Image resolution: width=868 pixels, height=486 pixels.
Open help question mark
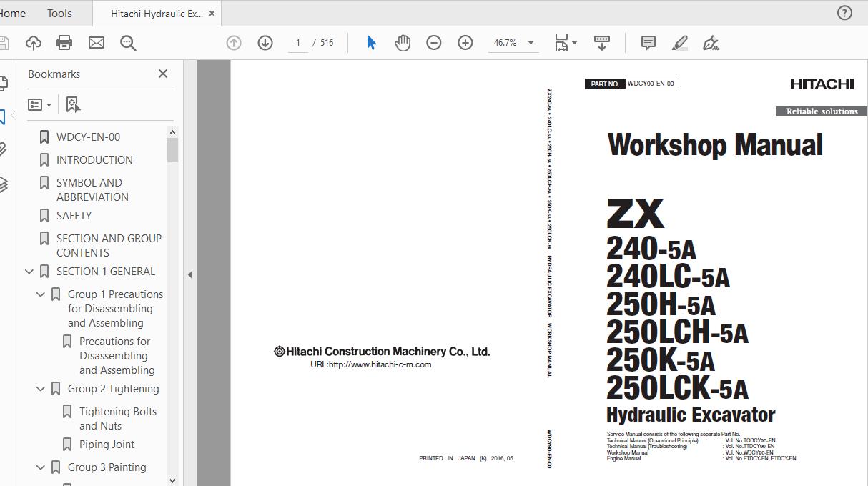pos(844,13)
